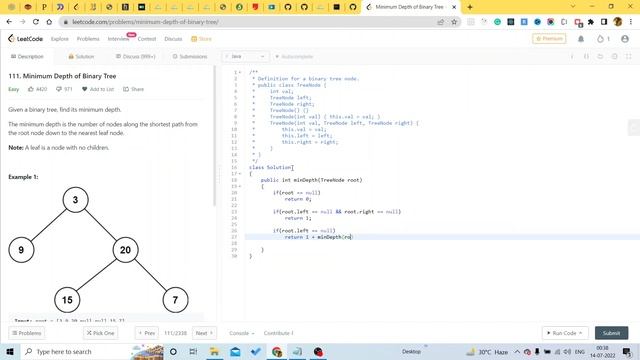The image size is (640, 360).
Task: Expand the Console panel
Action: click(x=242, y=333)
